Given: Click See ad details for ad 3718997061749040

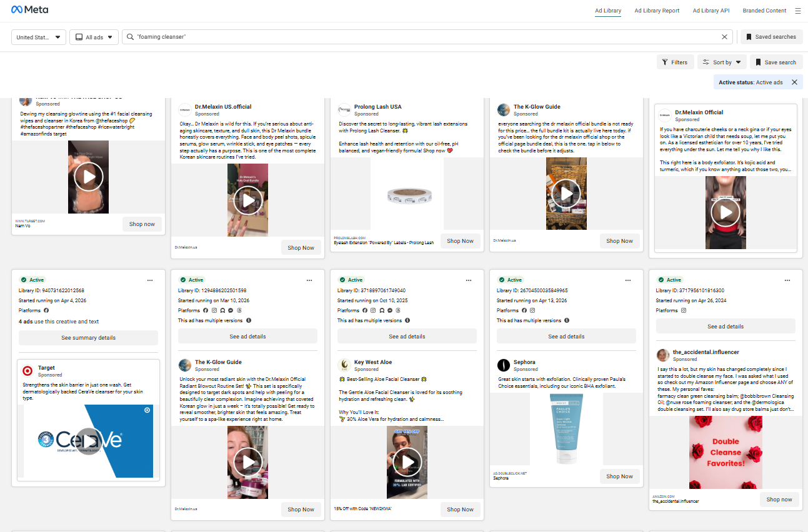Looking at the screenshot, I should click(x=407, y=337).
